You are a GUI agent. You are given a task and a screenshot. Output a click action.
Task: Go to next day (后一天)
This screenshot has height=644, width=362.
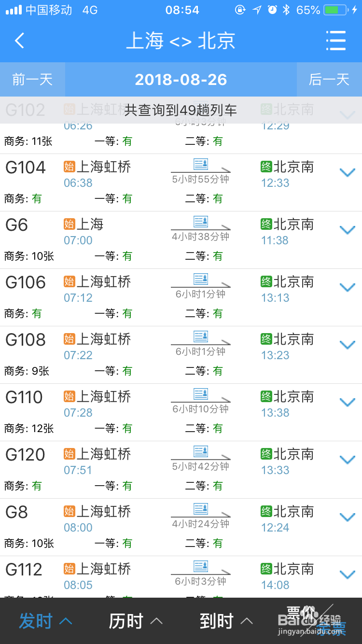click(329, 80)
